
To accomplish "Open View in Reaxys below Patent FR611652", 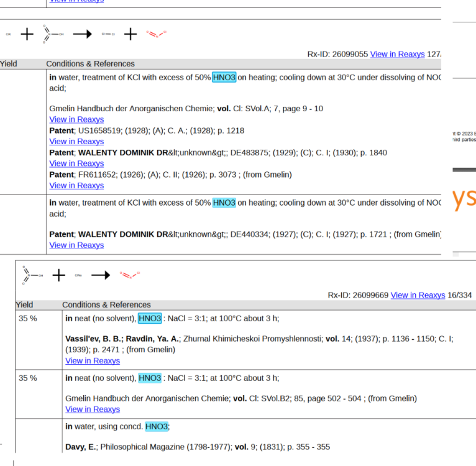I will [76, 186].
